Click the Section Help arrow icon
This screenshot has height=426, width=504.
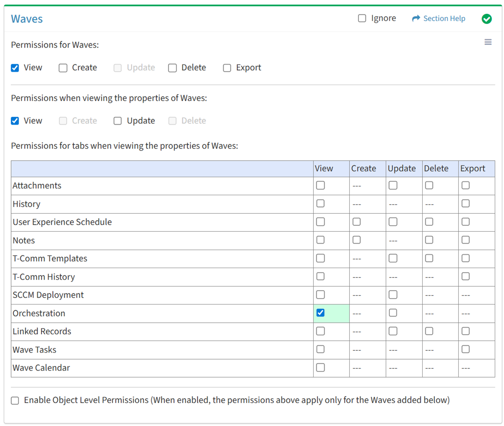(416, 18)
